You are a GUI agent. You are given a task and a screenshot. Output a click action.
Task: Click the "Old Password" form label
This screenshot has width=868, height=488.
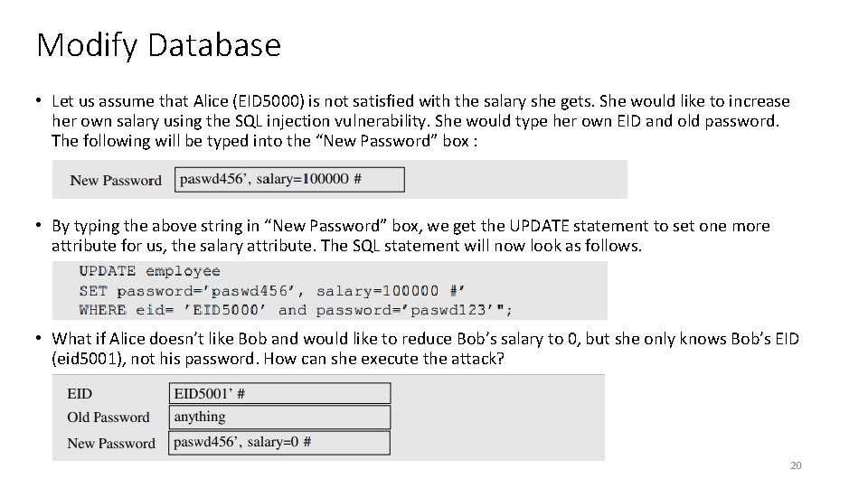108,418
